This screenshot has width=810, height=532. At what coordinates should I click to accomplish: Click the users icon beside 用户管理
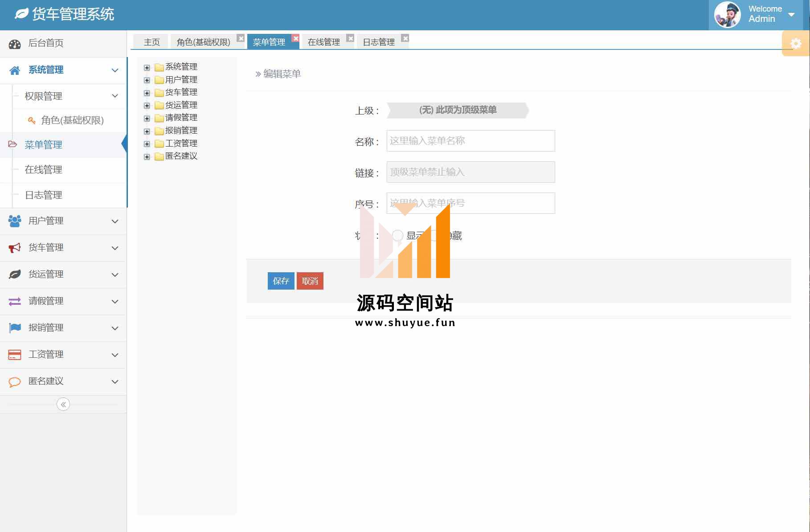[x=15, y=221]
